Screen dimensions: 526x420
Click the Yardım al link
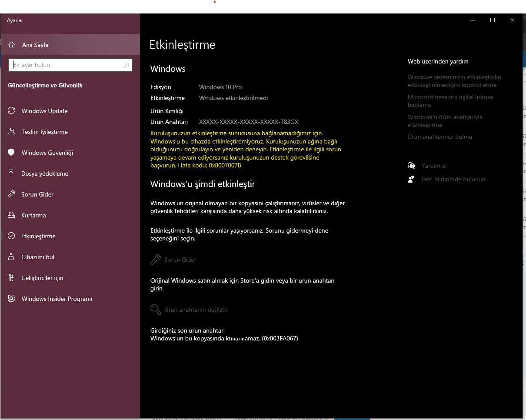[434, 166]
